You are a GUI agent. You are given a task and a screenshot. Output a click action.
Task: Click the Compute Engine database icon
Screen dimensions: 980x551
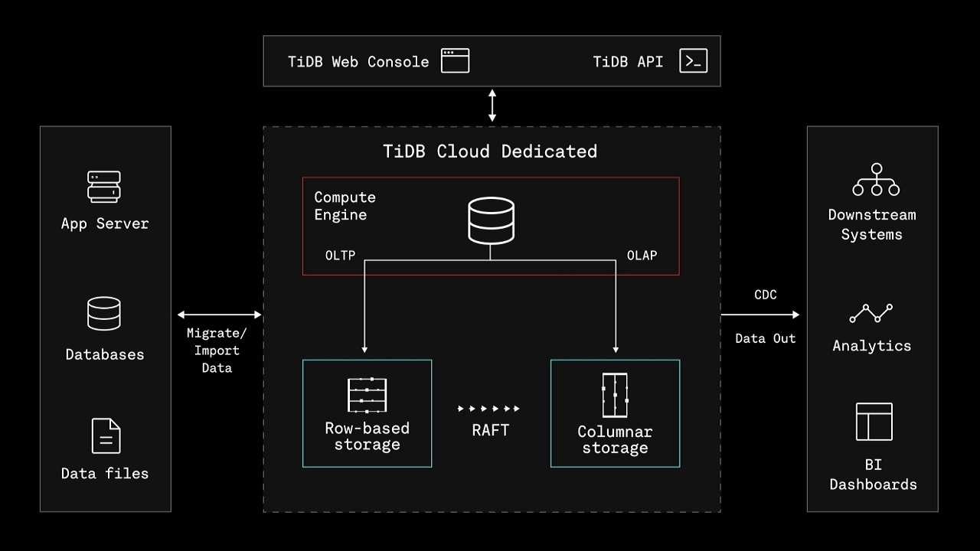[x=491, y=220]
